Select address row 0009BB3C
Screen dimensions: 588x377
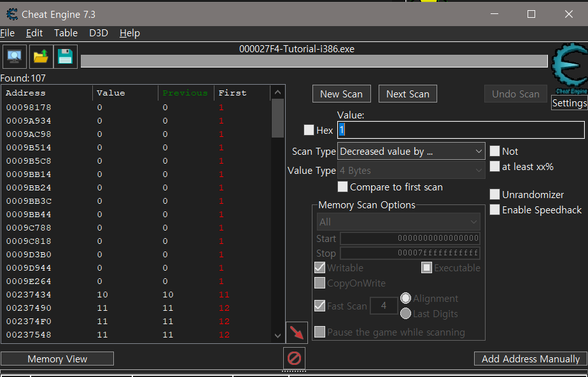pyautogui.click(x=136, y=201)
